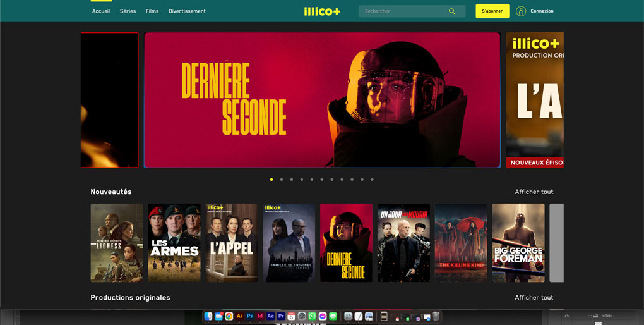Open the Séries menu item
Viewport: 644px width, 325px height.
point(128,11)
